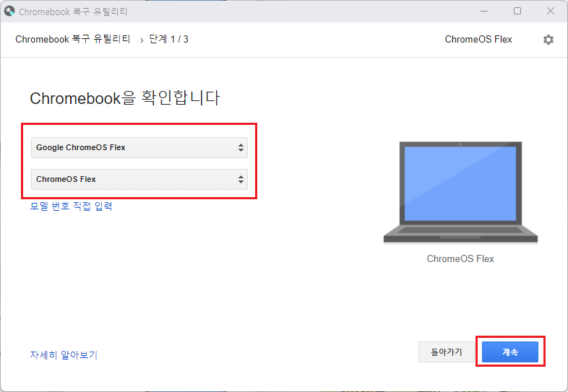Click the 돌아가기 button
The image size is (568, 392).
(447, 352)
